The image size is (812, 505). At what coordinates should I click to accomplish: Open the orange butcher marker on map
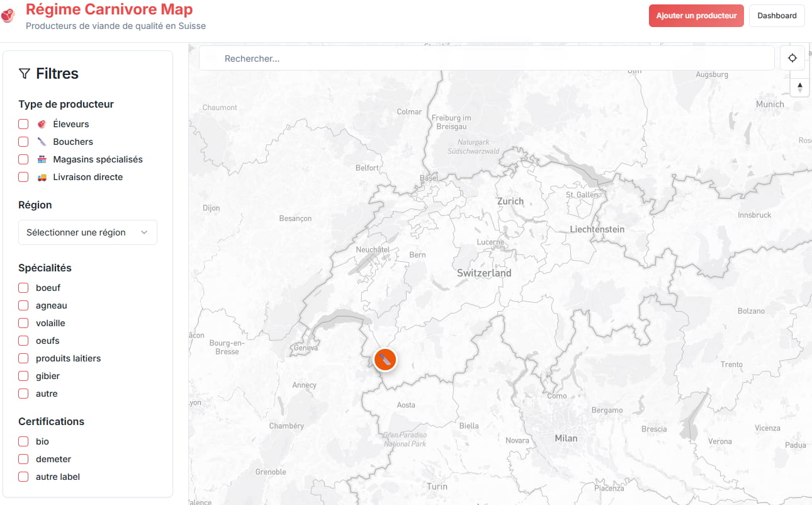(385, 360)
